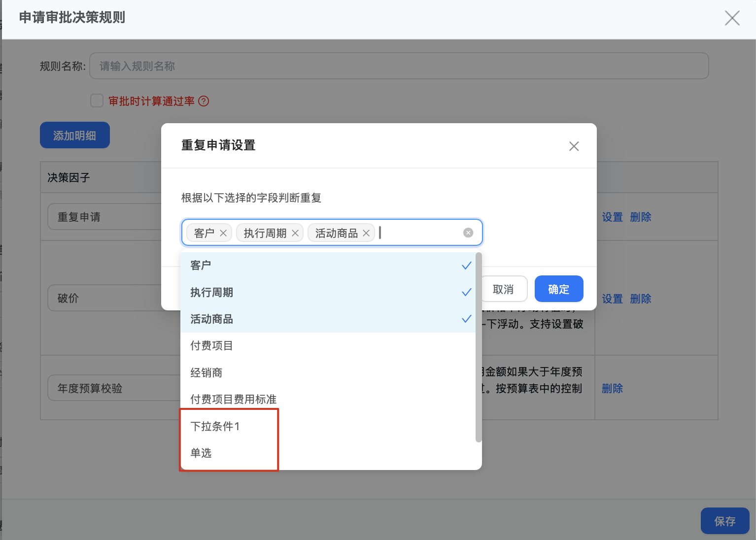The height and width of the screenshot is (540, 756).
Task: Click the 确定 button
Action: pos(559,289)
